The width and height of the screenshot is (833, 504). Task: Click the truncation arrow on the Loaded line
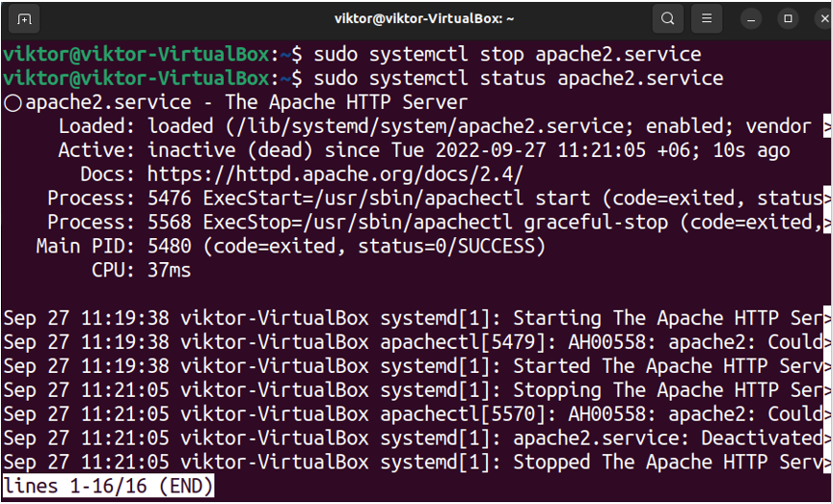827,126
